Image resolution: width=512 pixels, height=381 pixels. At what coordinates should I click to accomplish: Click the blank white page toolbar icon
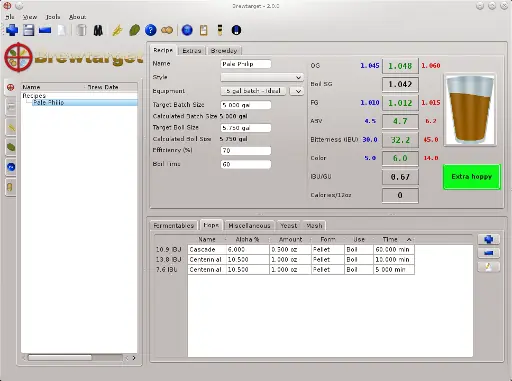click(x=61, y=30)
